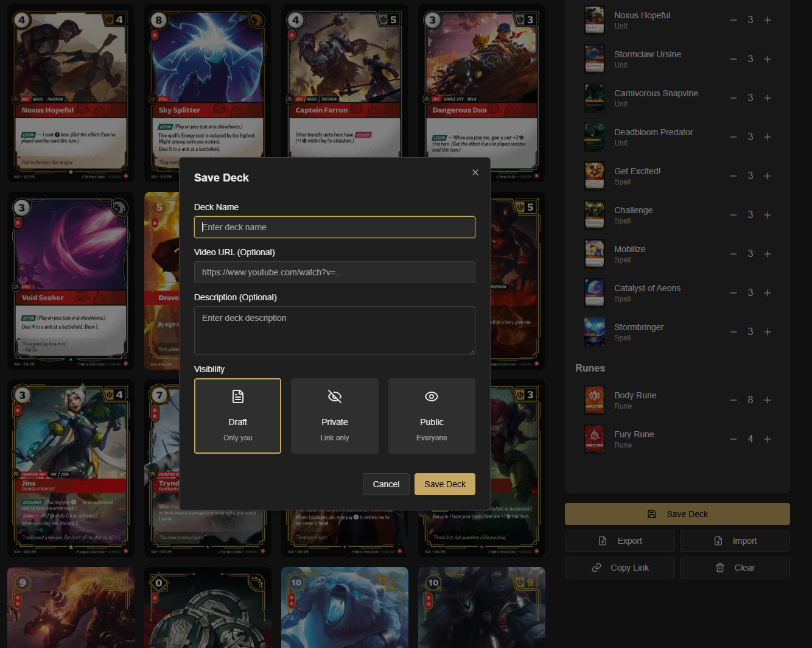The image size is (812, 648).
Task: Export the deck list
Action: click(620, 541)
